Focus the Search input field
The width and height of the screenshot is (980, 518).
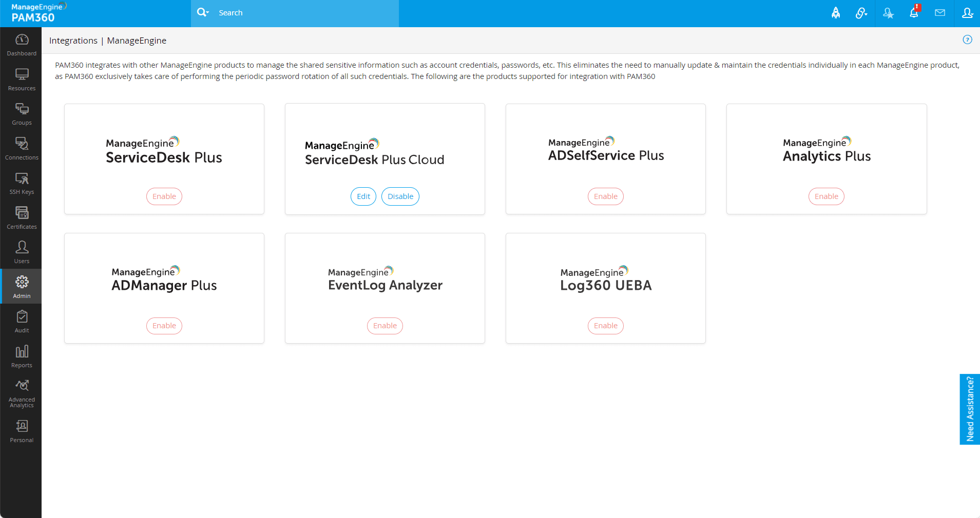(307, 13)
